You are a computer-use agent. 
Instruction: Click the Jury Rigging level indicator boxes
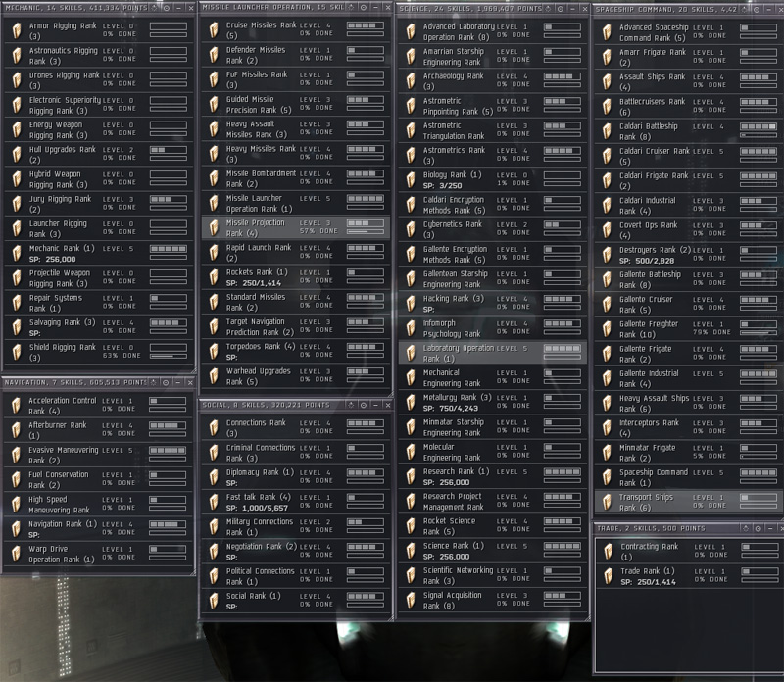pos(169,199)
